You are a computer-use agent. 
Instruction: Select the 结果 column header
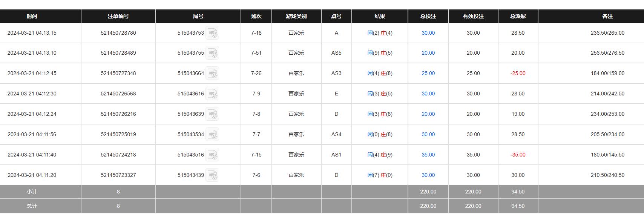point(380,17)
